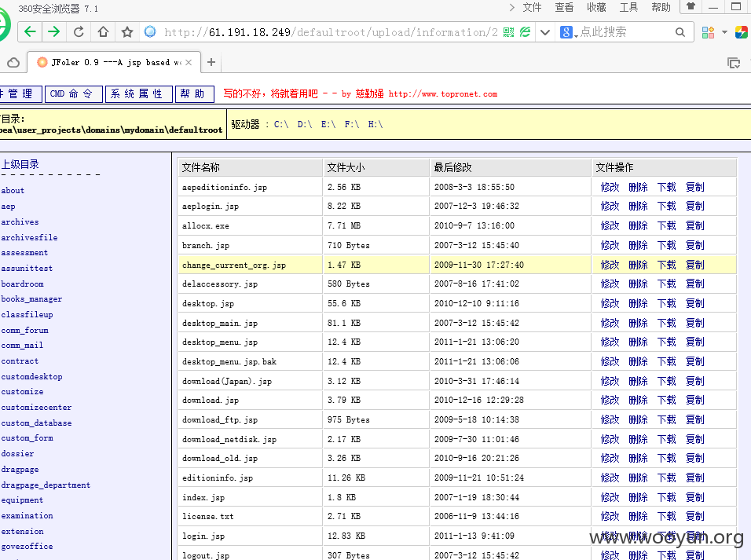Click the 帮助 button
Screen dimensions: 751x560
pyautogui.click(x=195, y=94)
